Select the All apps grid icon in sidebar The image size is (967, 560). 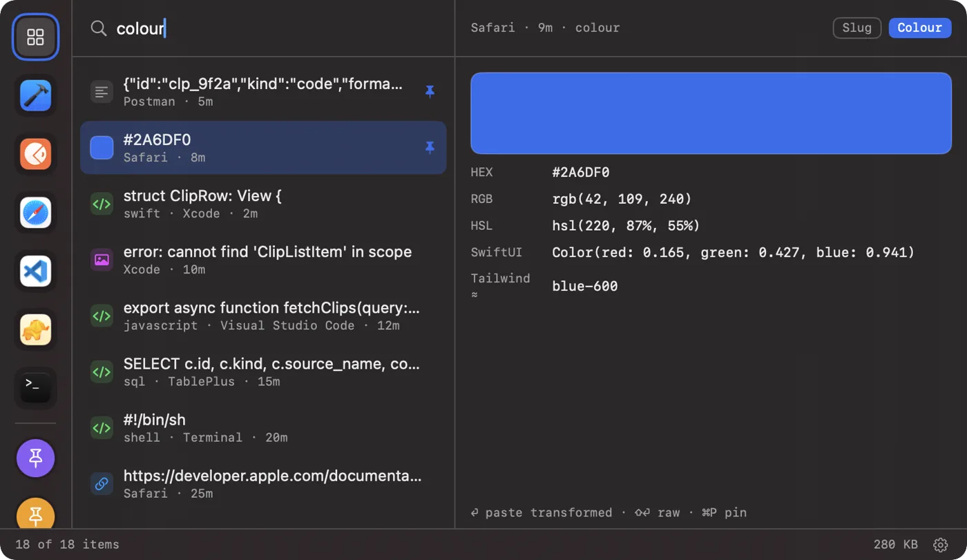[x=36, y=37]
